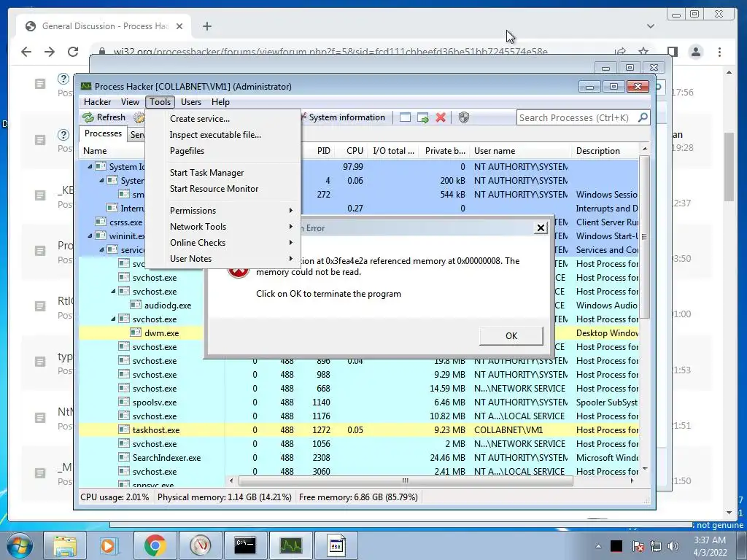This screenshot has height=560, width=747.
Task: Go back in Chrome
Action: click(x=26, y=52)
